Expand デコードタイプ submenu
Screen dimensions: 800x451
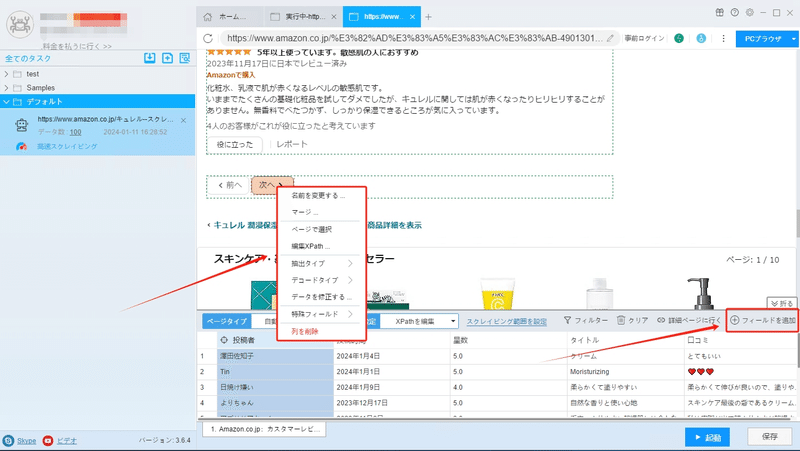[351, 280]
